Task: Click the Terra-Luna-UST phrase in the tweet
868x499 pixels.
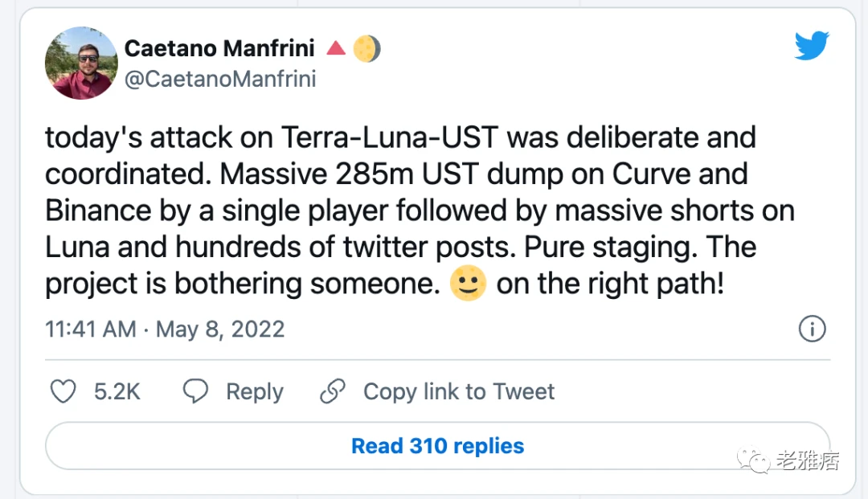Action: pyautogui.click(x=390, y=137)
